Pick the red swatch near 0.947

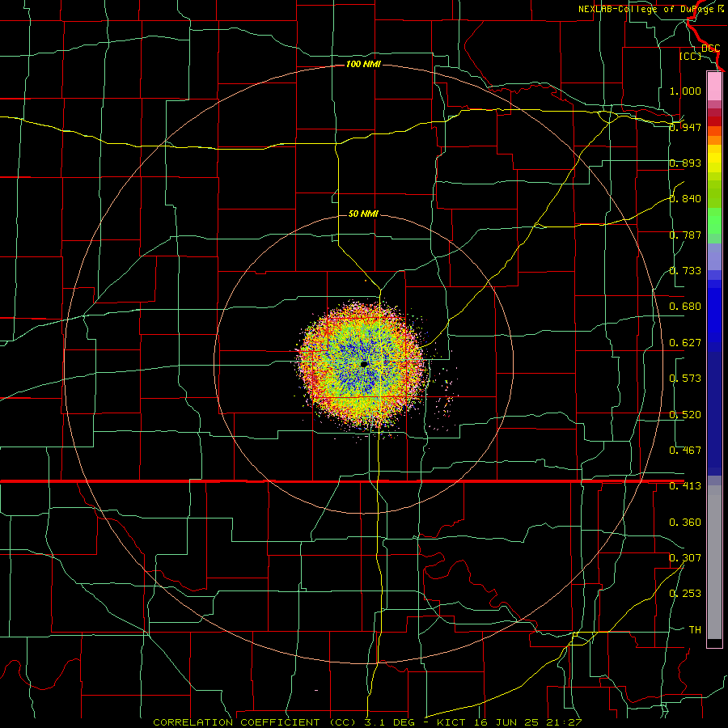pos(714,121)
